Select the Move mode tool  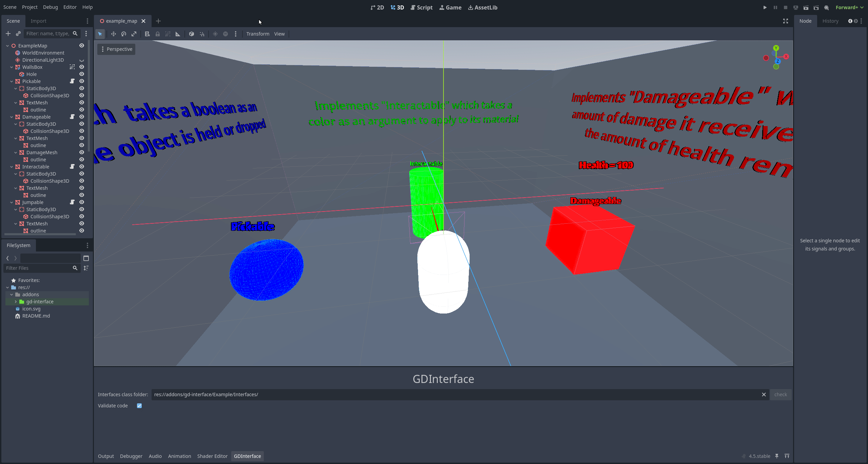coord(113,34)
